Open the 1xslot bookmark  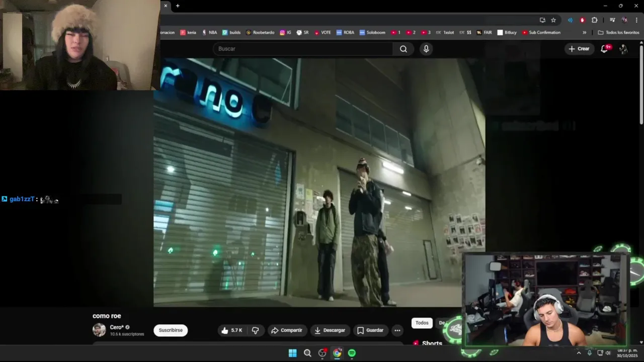click(445, 32)
